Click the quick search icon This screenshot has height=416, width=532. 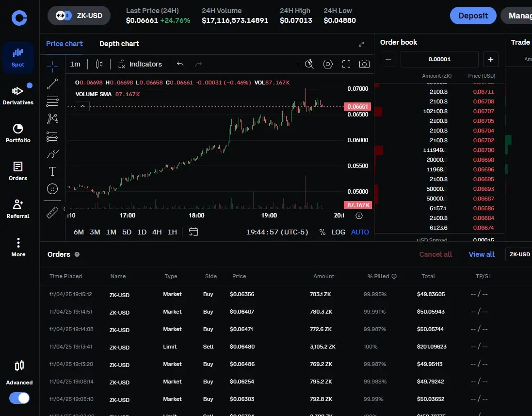point(309,64)
